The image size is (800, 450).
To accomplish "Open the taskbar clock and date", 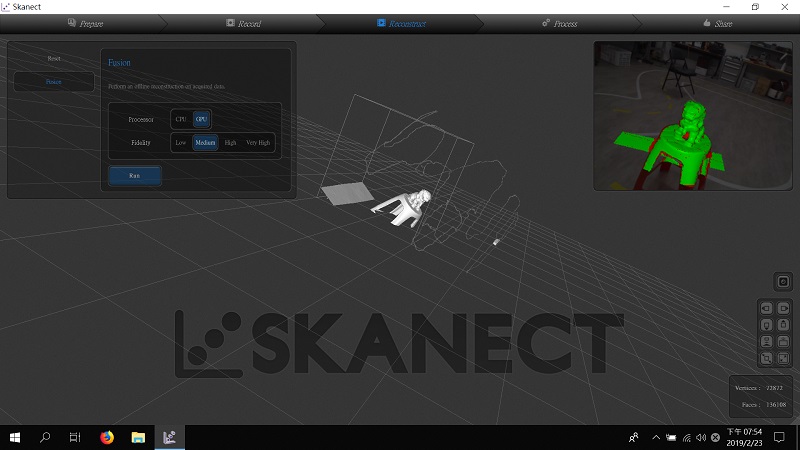I will point(744,437).
